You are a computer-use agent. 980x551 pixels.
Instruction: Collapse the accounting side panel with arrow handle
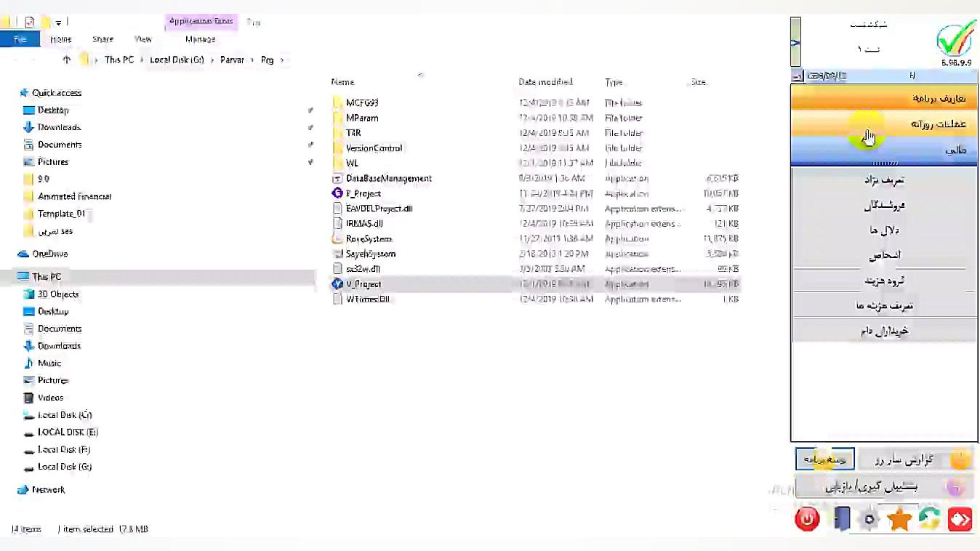click(795, 43)
